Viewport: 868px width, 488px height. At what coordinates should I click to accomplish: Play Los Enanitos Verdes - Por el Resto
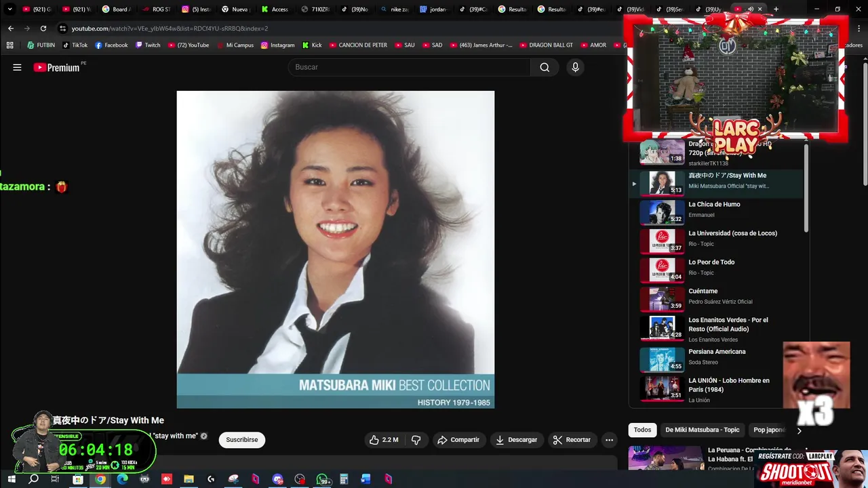pyautogui.click(x=715, y=329)
